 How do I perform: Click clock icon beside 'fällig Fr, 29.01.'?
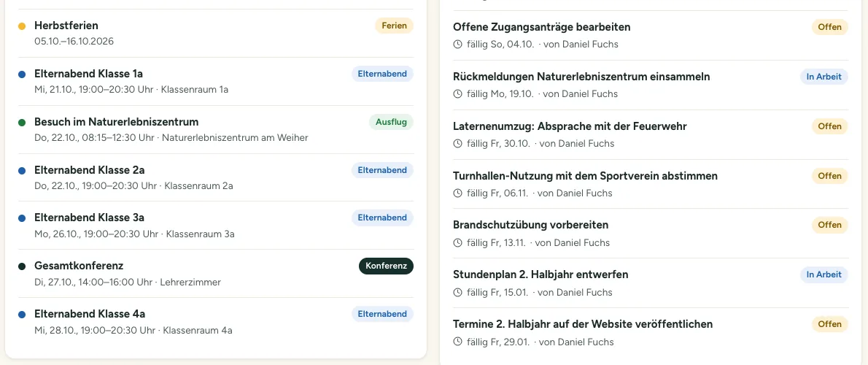pyautogui.click(x=457, y=342)
